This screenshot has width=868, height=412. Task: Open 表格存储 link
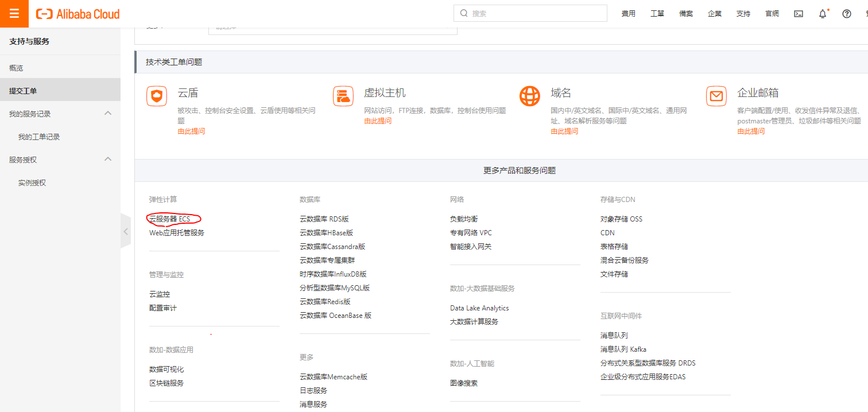click(x=614, y=247)
